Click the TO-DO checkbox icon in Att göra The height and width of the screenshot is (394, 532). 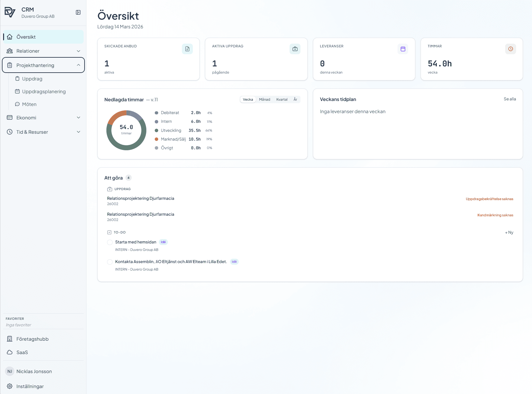click(109, 232)
